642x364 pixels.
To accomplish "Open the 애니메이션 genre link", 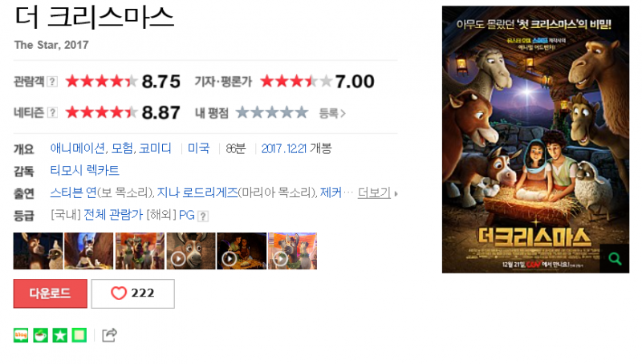I will [x=77, y=148].
